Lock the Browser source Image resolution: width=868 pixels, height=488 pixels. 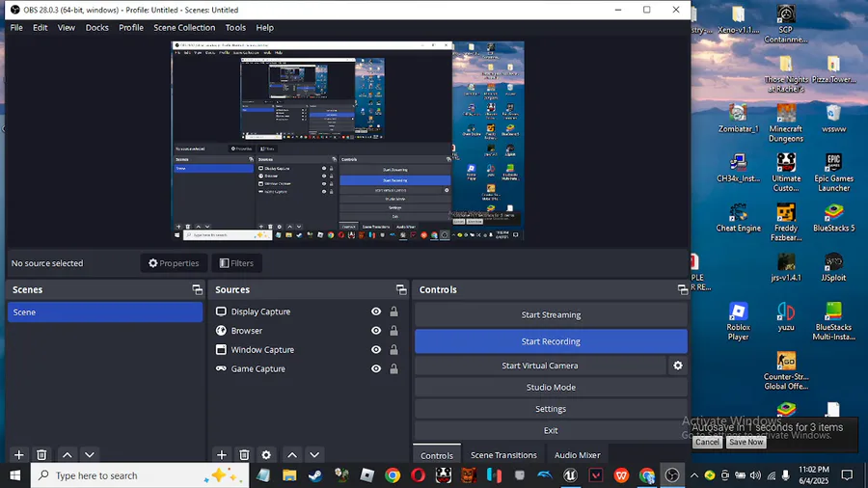click(393, 331)
